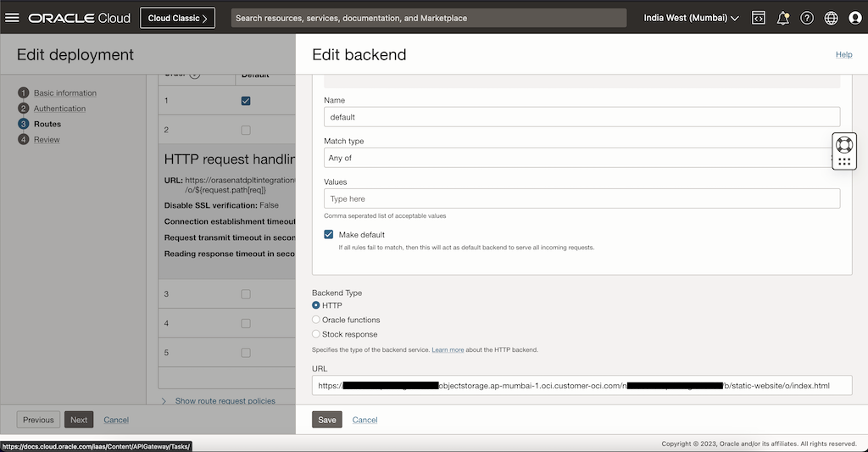Click the dots grip under the support icon
Screen dimensions: 868x452
[844, 162]
